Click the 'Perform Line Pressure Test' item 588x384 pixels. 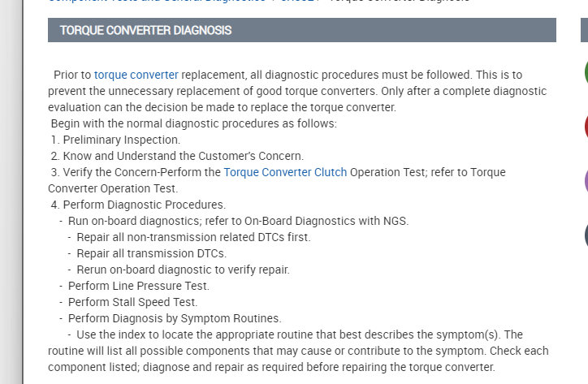tap(138, 286)
